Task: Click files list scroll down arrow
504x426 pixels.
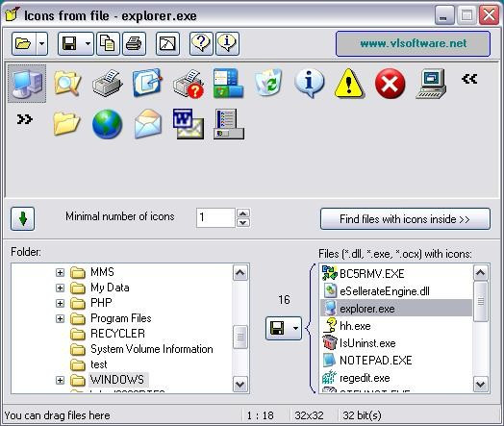Action: (481, 385)
